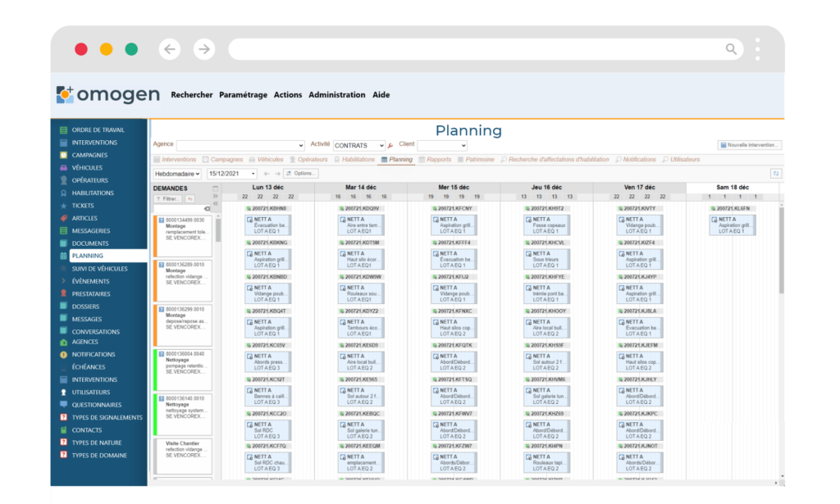
Task: Open the Hebdomadaire view dropdown
Action: 177,174
